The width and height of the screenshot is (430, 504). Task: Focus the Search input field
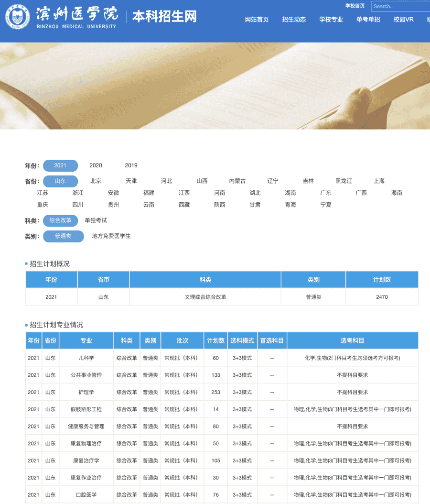400,6
